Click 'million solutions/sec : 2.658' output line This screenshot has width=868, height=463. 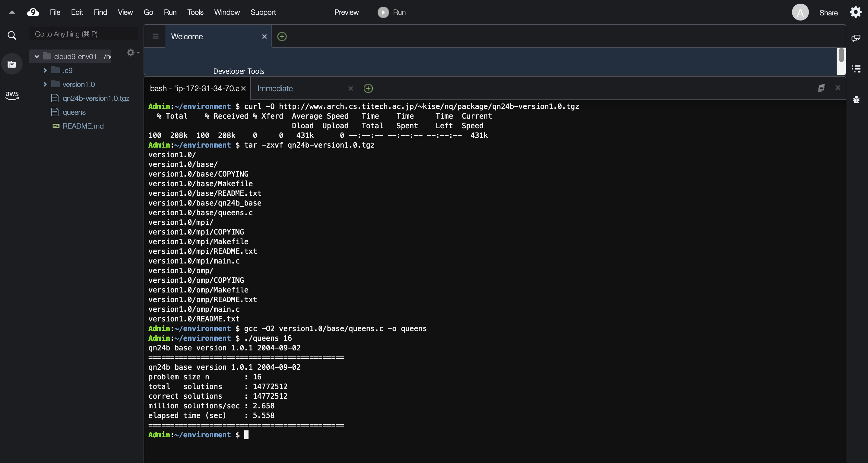click(x=211, y=406)
